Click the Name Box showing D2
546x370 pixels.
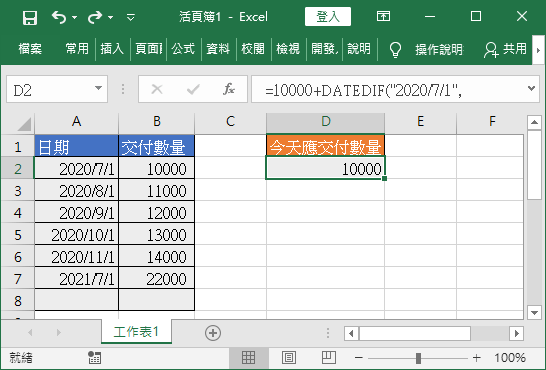50,89
